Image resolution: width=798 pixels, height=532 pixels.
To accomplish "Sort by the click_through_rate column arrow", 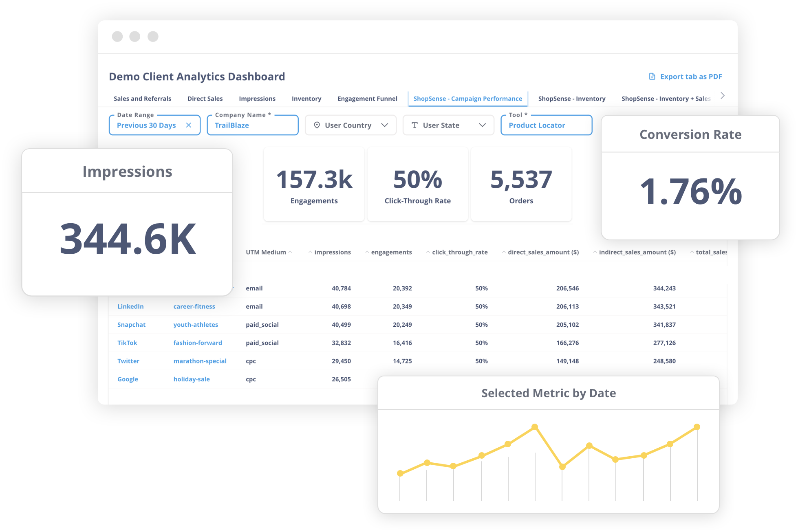I will (x=428, y=252).
